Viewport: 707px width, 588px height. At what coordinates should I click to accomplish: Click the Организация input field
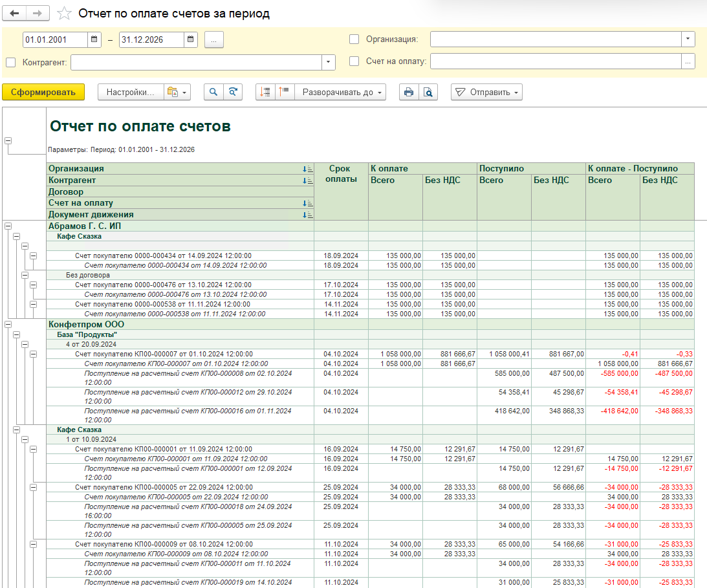coord(556,39)
